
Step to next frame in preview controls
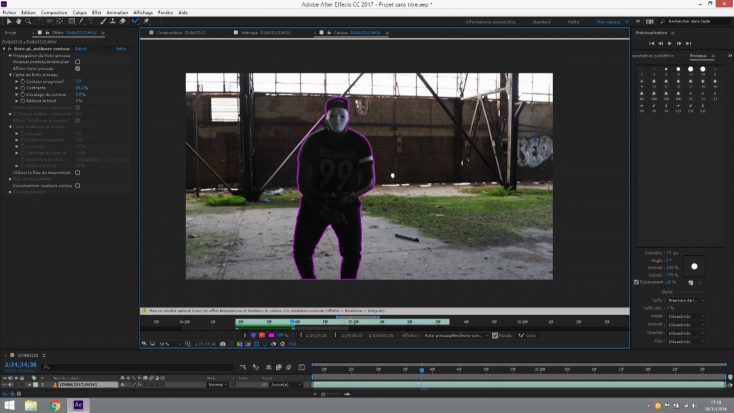(679, 43)
